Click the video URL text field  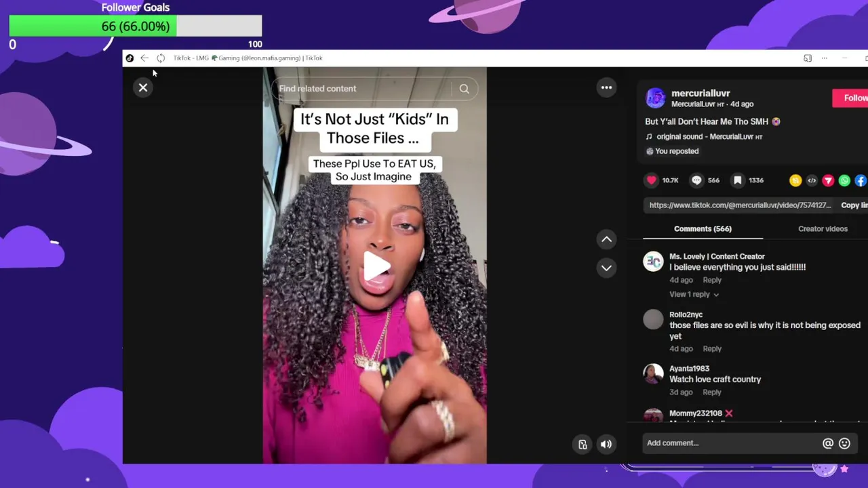pyautogui.click(x=740, y=205)
